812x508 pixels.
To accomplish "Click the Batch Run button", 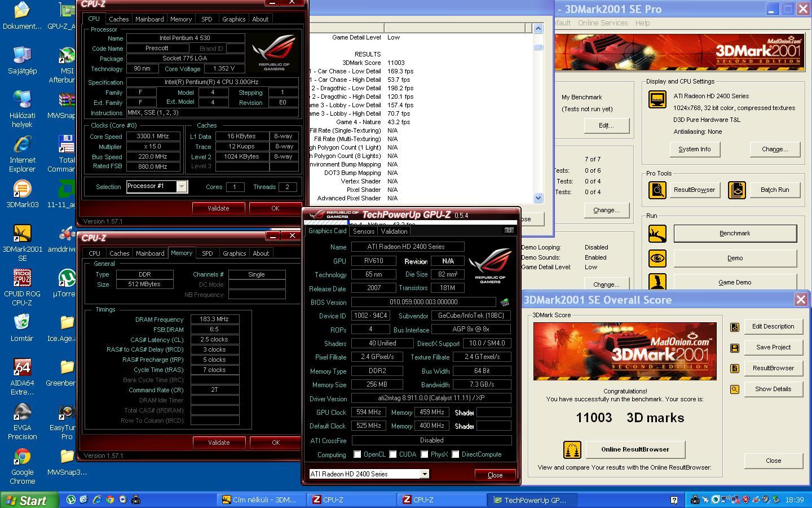I will pos(774,190).
